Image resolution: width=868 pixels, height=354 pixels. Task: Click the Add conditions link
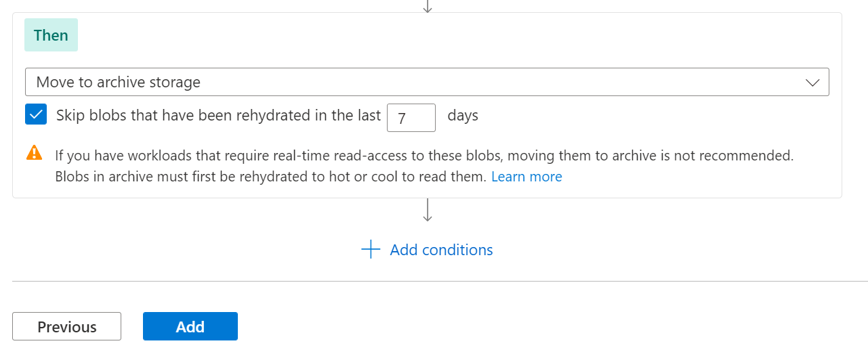click(x=441, y=250)
